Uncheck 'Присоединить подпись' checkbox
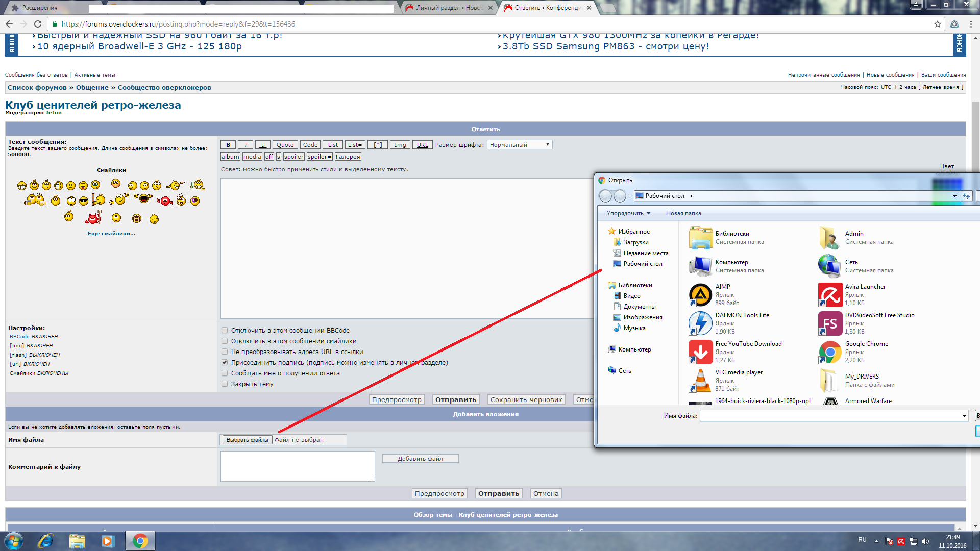Image resolution: width=980 pixels, height=551 pixels. point(225,362)
